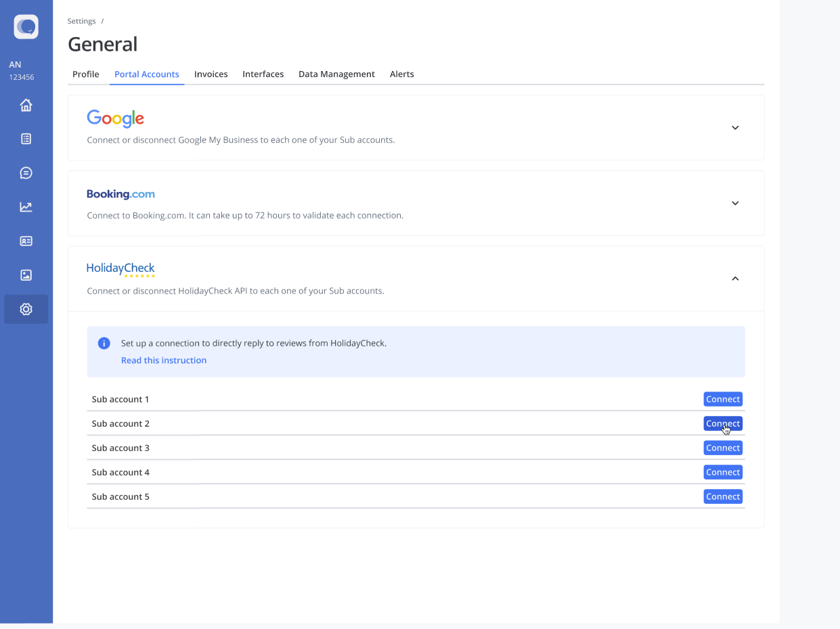Open the Home icon in the sidebar
840x629 pixels.
(26, 105)
